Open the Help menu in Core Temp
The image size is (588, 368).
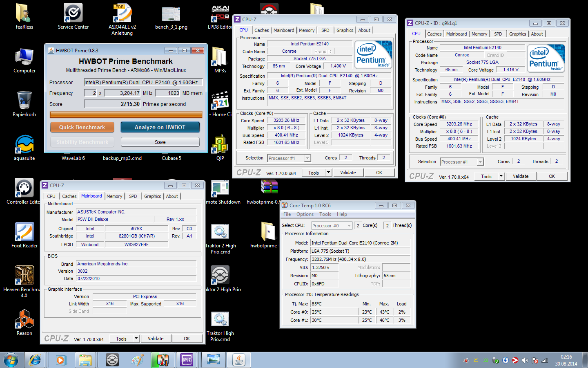point(342,214)
